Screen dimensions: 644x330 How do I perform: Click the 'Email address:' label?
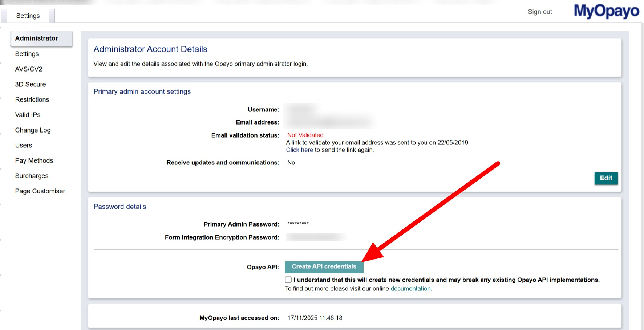click(258, 122)
